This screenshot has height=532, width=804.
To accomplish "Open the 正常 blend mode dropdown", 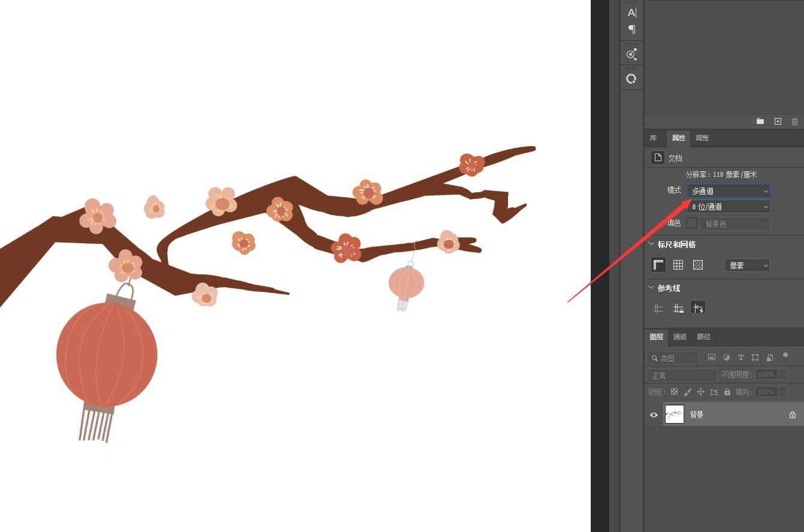I will [682, 375].
